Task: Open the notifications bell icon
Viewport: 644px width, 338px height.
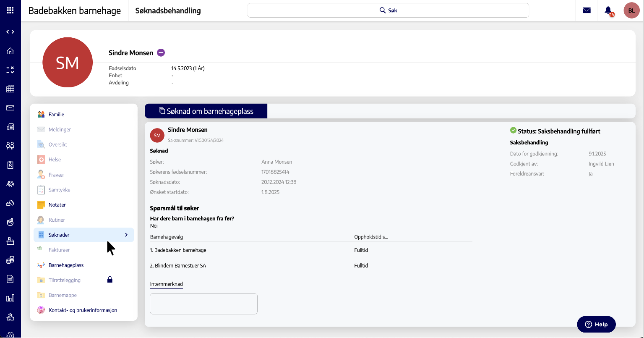Action: click(x=608, y=10)
